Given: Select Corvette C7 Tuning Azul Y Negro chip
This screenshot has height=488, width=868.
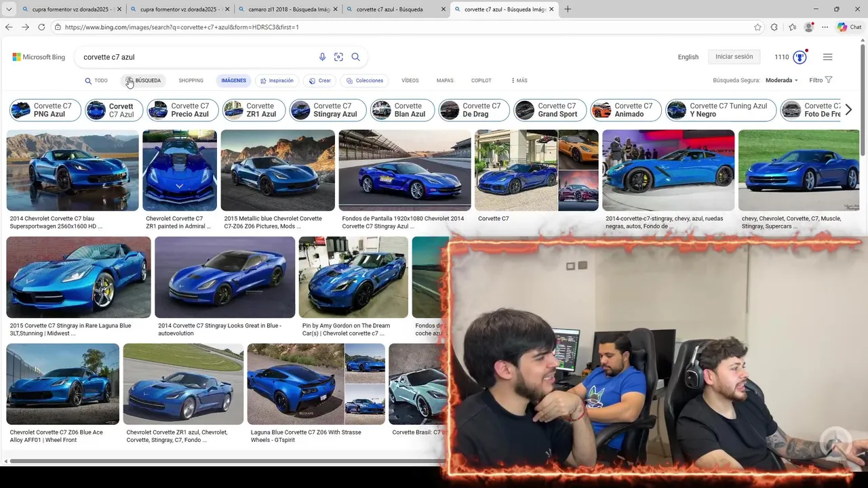Looking at the screenshot, I should pos(721,110).
